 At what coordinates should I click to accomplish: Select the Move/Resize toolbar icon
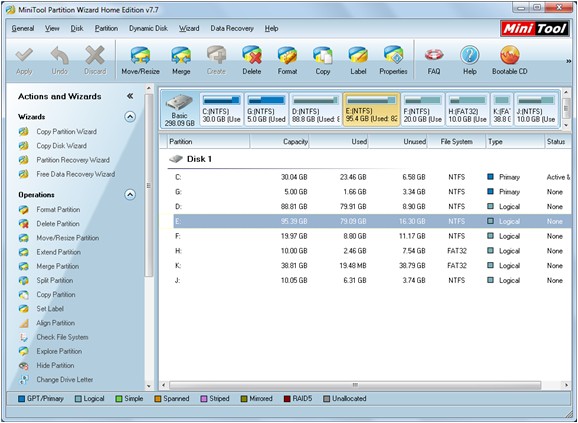[x=140, y=56]
